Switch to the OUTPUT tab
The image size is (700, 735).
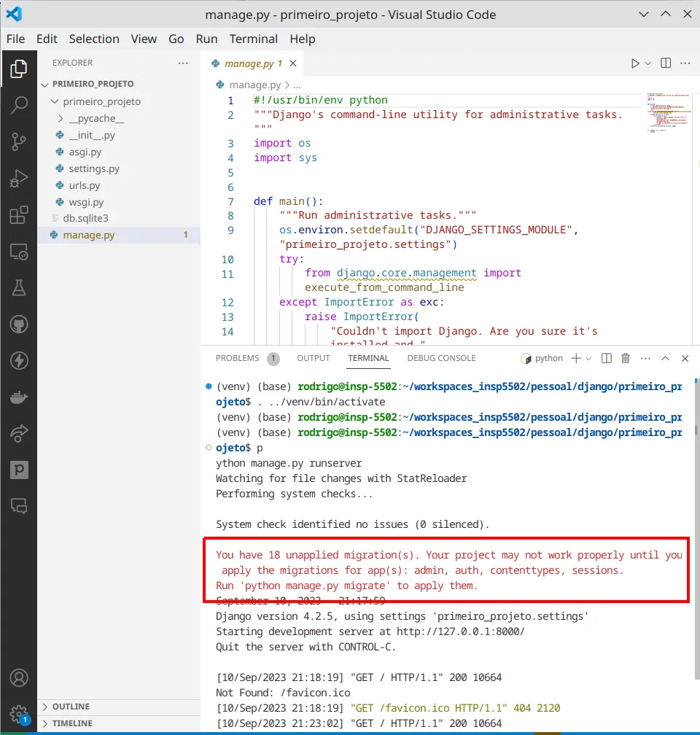tap(314, 358)
